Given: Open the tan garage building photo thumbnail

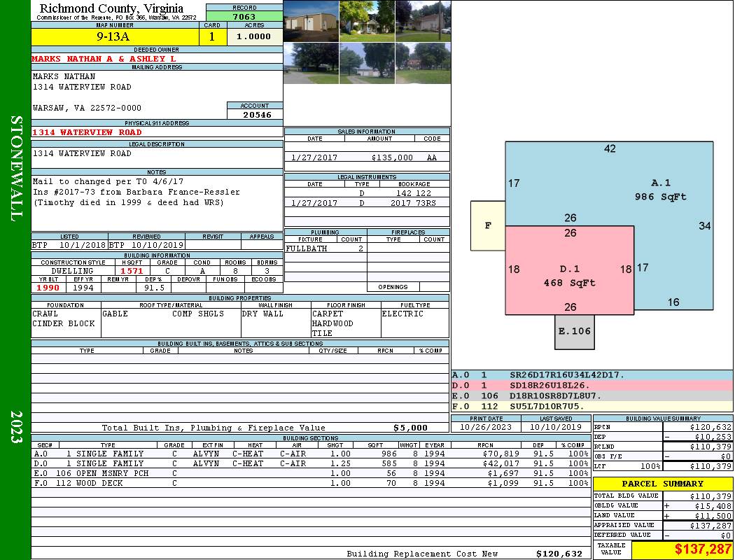Looking at the screenshot, I should click(x=311, y=21).
